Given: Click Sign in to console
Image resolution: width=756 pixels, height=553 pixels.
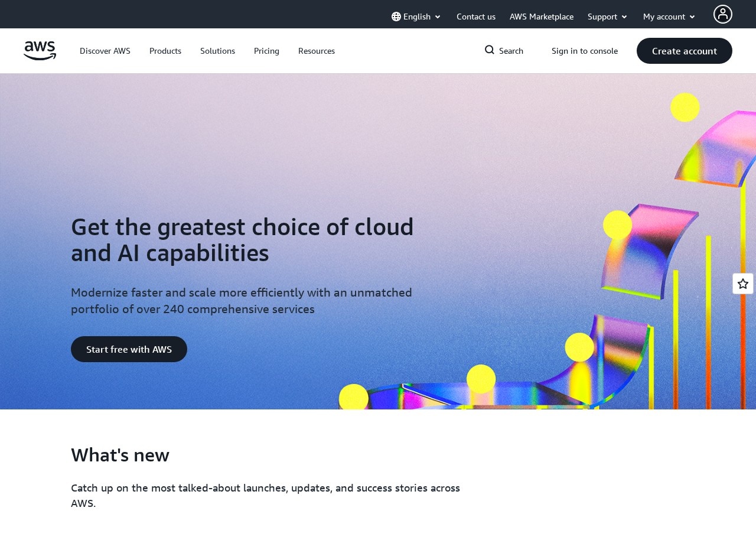Looking at the screenshot, I should [585, 51].
